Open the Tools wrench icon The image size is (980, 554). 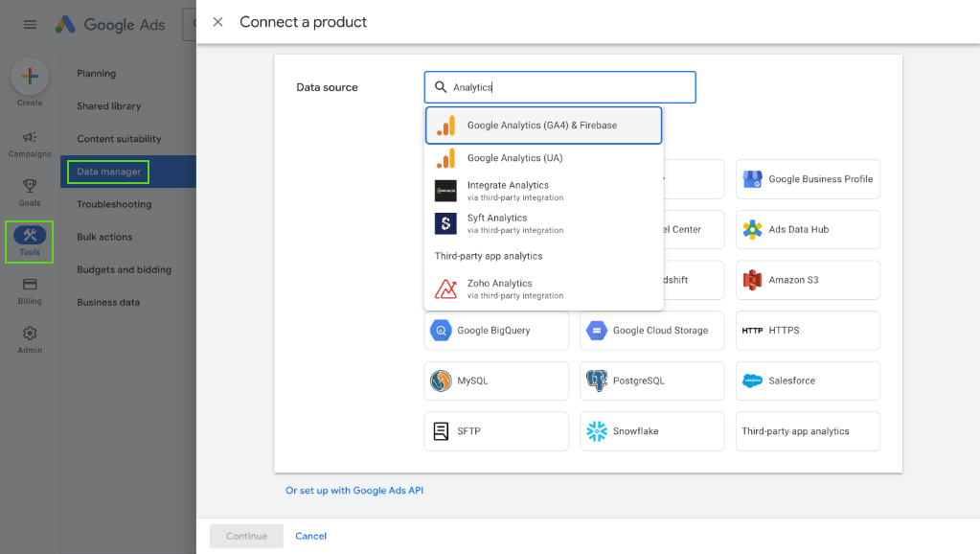point(30,235)
